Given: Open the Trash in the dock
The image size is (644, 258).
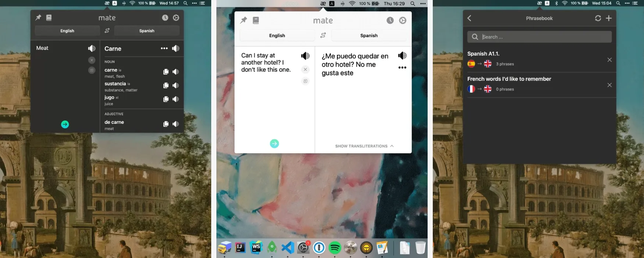Looking at the screenshot, I should tap(420, 247).
